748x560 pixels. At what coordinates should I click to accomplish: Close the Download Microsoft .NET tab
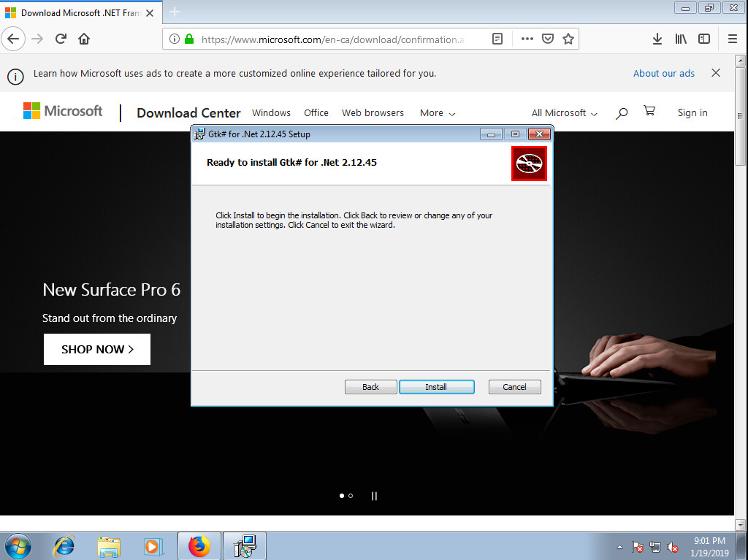pos(150,13)
